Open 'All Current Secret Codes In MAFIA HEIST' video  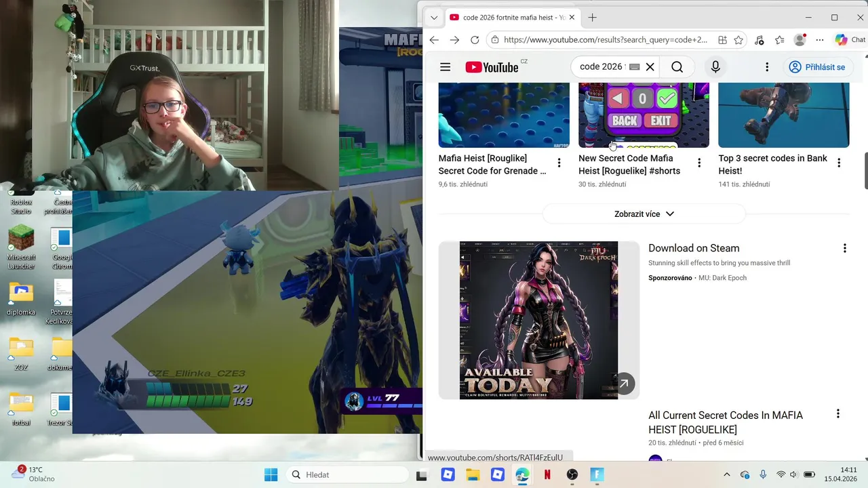[726, 422]
